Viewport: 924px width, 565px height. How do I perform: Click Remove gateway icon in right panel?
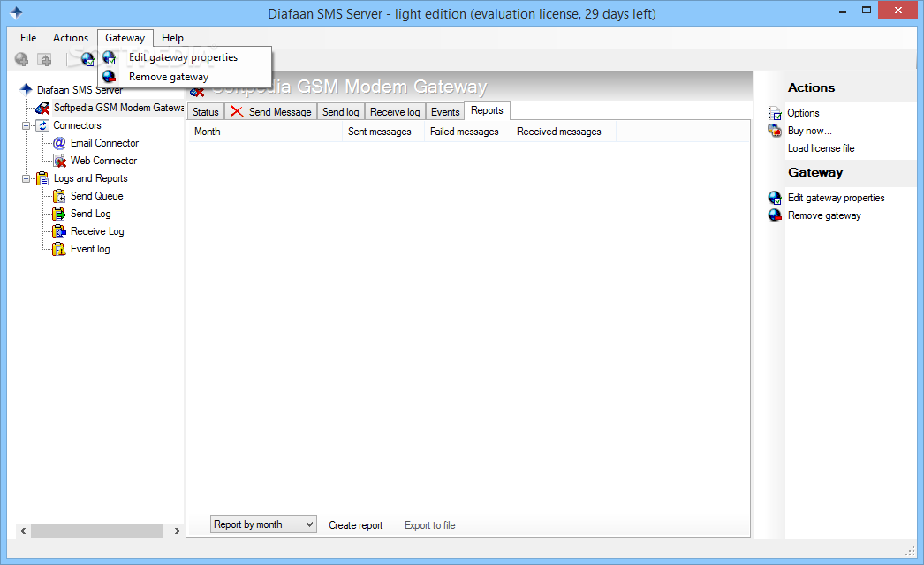(775, 215)
